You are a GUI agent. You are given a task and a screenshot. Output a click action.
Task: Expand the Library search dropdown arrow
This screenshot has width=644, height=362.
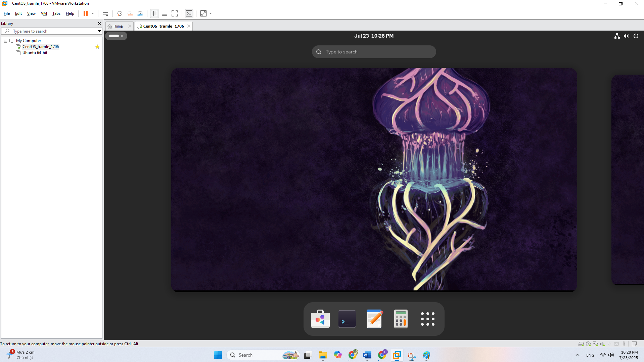(99, 31)
